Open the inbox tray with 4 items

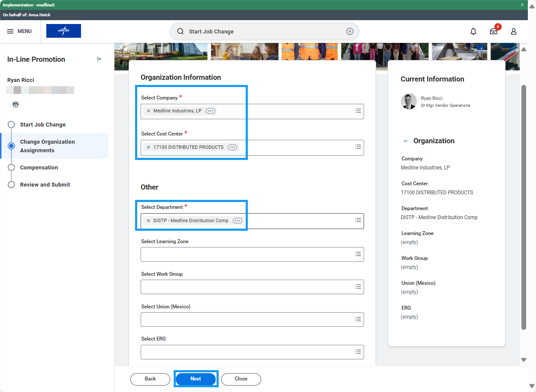click(x=494, y=31)
